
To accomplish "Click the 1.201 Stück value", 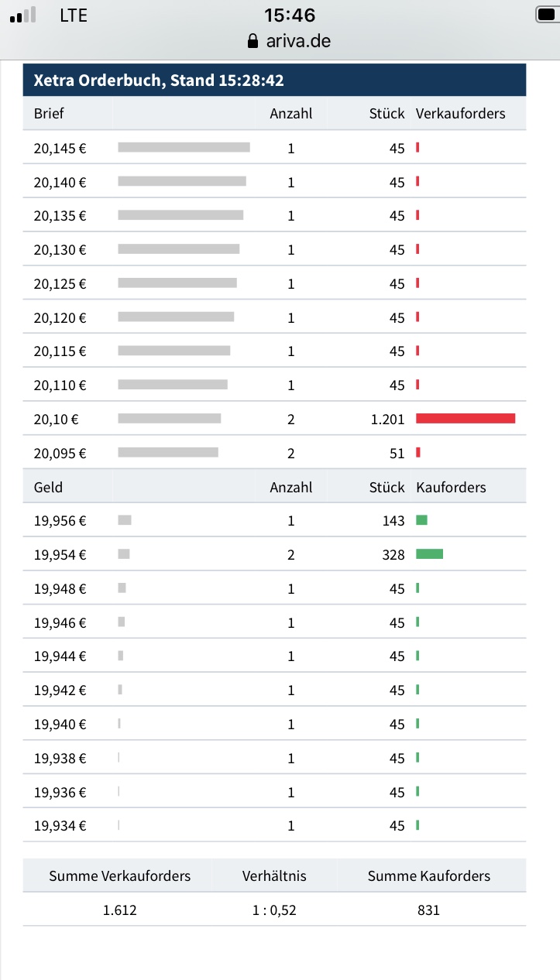I will 387,419.
